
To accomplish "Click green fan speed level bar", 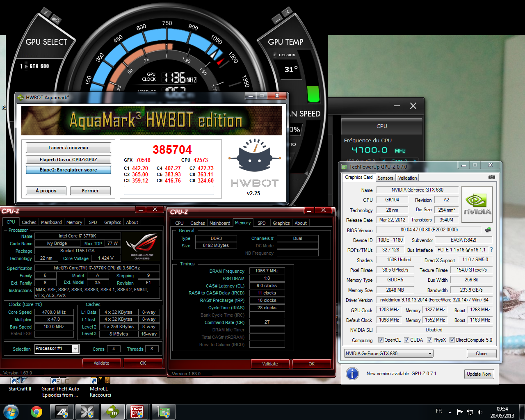I will [x=313, y=94].
